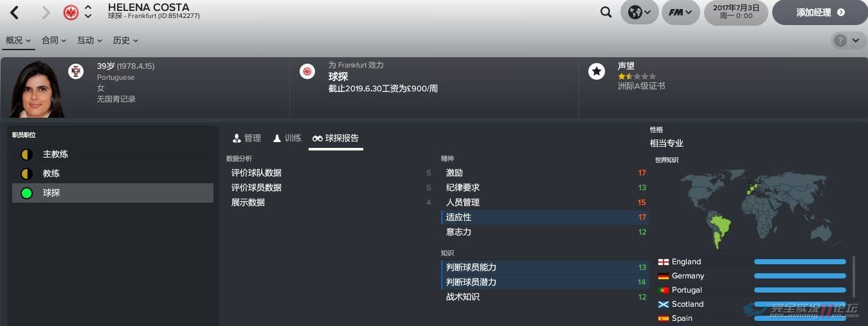Expand the FM menu button

coord(680,12)
